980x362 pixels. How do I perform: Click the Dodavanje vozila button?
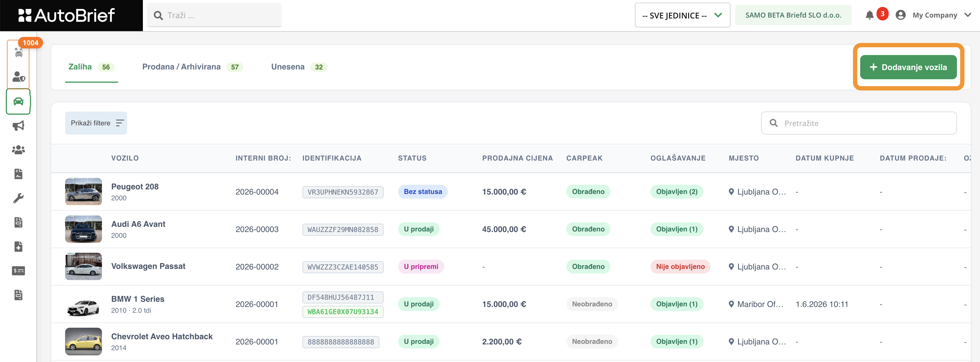[x=908, y=67]
